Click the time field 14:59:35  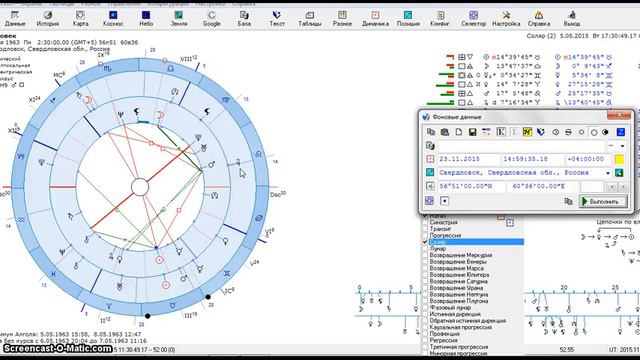click(x=532, y=159)
